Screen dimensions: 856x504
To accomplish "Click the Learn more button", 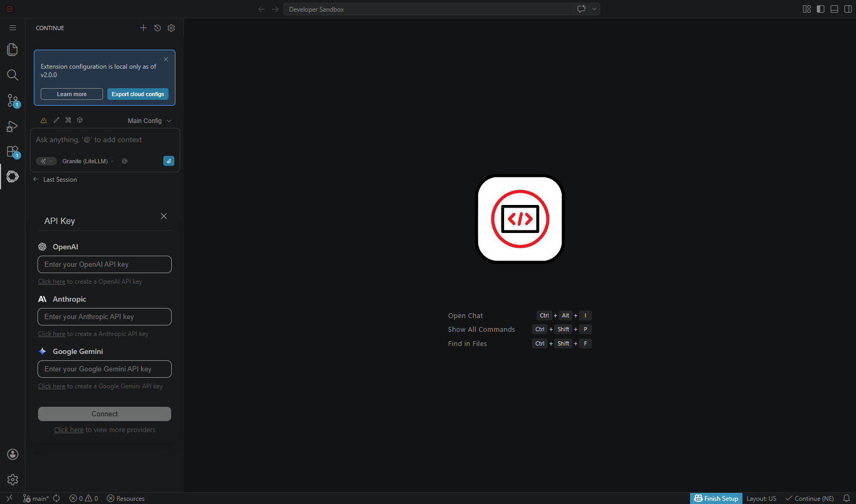I will (72, 94).
